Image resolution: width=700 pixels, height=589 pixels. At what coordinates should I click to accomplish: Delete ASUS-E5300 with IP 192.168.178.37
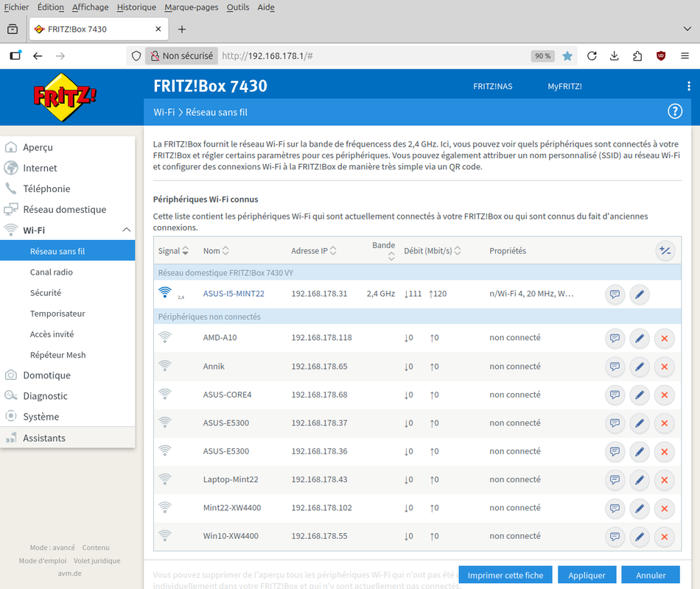click(x=665, y=423)
